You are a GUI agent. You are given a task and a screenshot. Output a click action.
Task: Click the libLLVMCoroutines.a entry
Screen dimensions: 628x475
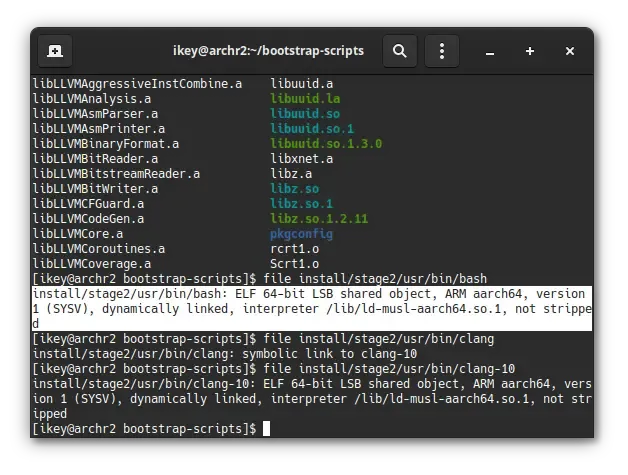99,249
